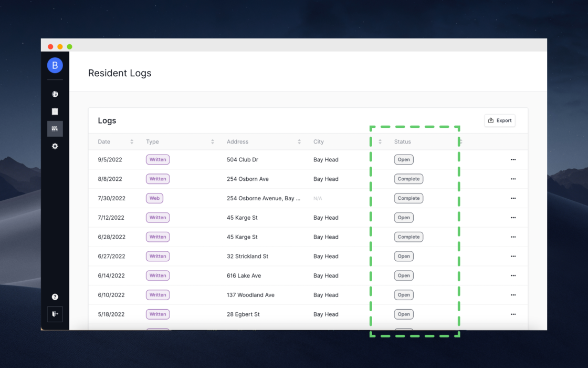This screenshot has height=368, width=588.
Task: Export the logs with the Export button
Action: (x=499, y=120)
